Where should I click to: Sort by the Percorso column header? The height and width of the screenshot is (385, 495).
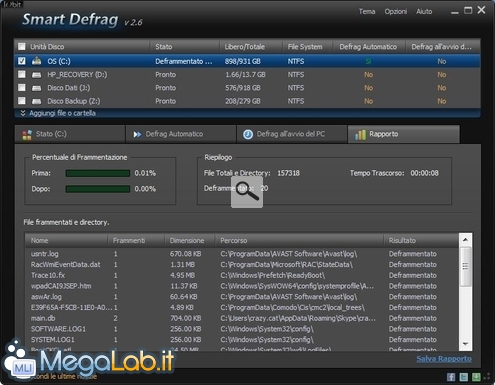[299, 240]
